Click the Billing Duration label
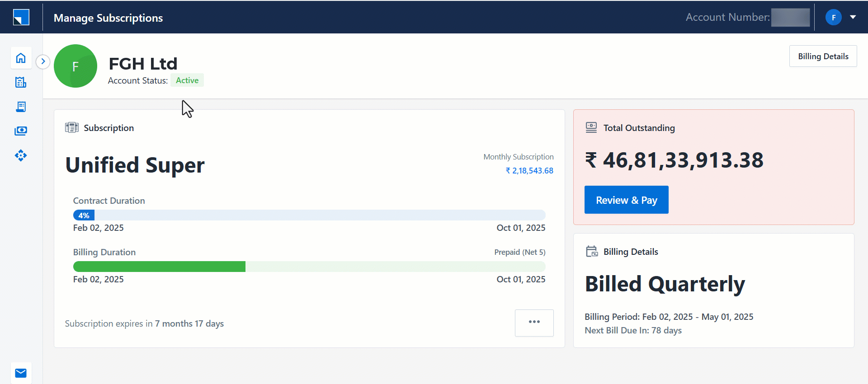The height and width of the screenshot is (384, 868). point(104,252)
